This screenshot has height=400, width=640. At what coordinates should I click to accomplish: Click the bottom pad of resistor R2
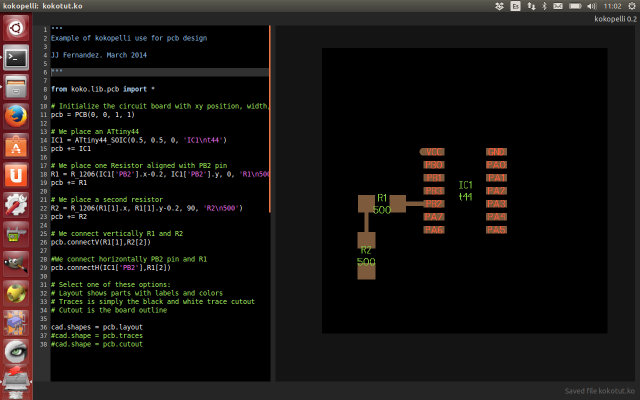tap(366, 271)
